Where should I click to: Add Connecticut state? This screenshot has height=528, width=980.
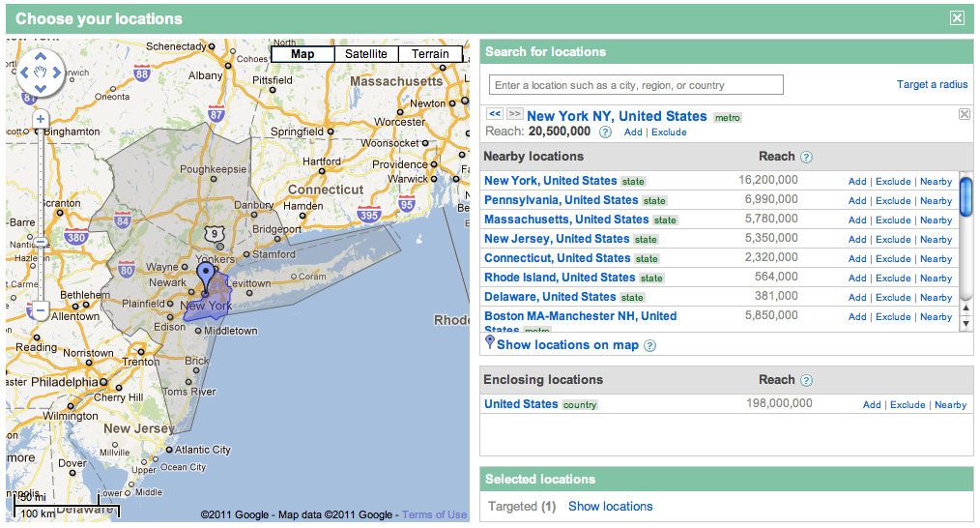(x=857, y=259)
